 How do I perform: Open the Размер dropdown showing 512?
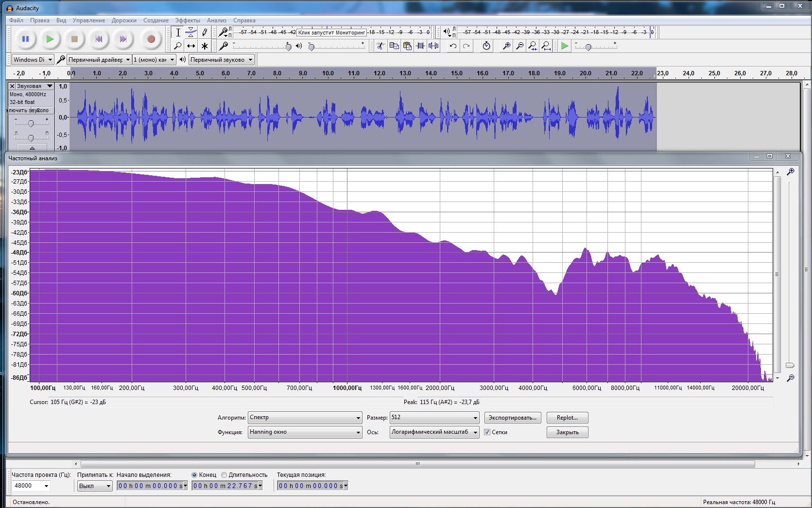click(435, 418)
